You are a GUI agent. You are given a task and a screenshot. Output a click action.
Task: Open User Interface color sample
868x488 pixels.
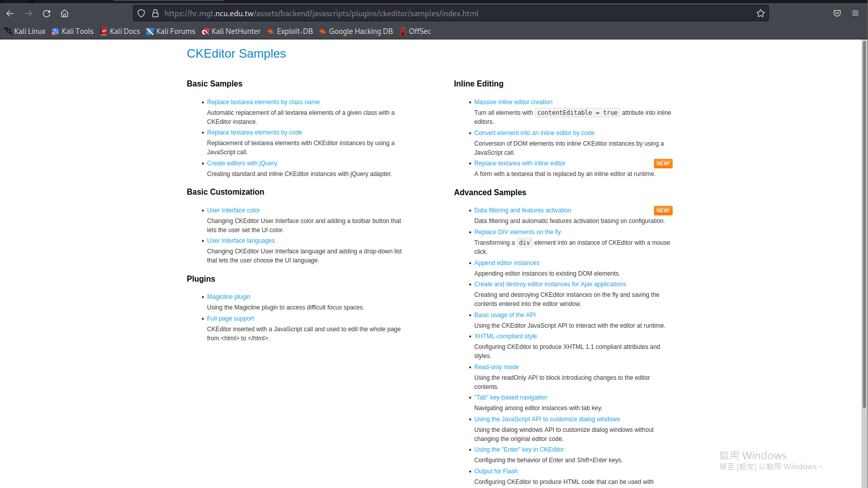[x=233, y=210]
